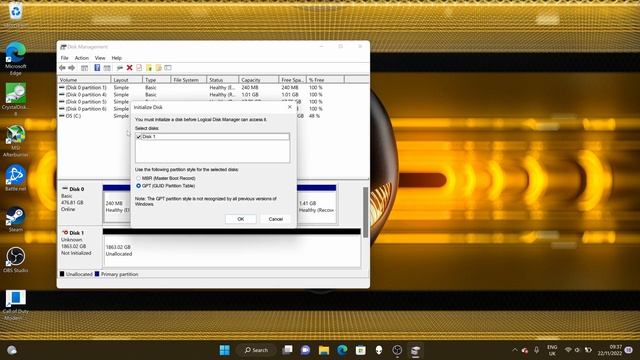Open Microsoft Store taskbar icon
This screenshot has height=360, width=640.
click(x=360, y=350)
